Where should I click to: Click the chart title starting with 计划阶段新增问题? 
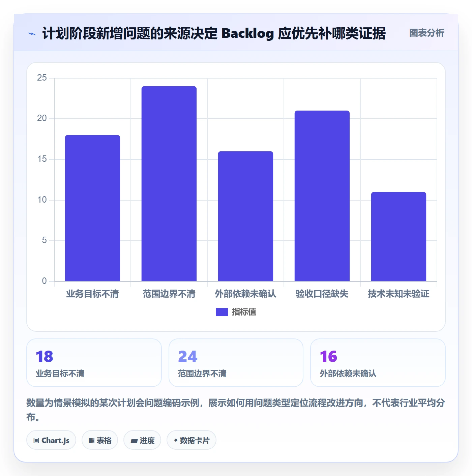click(214, 33)
